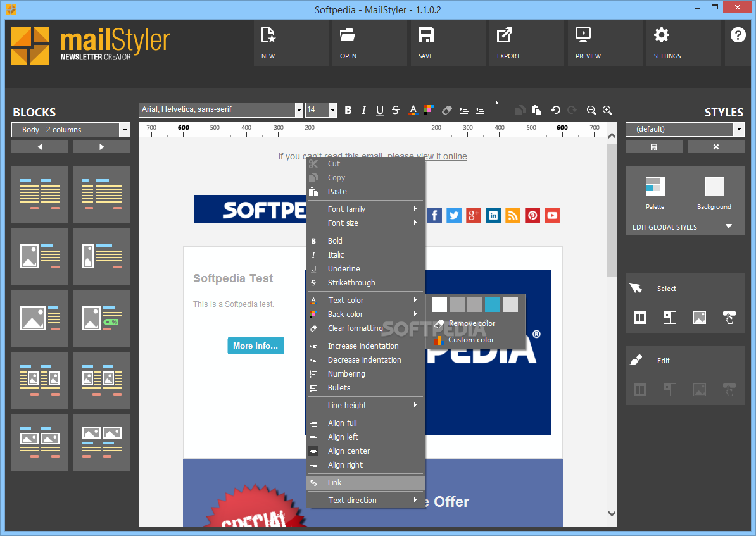Click the More info... button
This screenshot has height=536, width=756.
coord(256,346)
